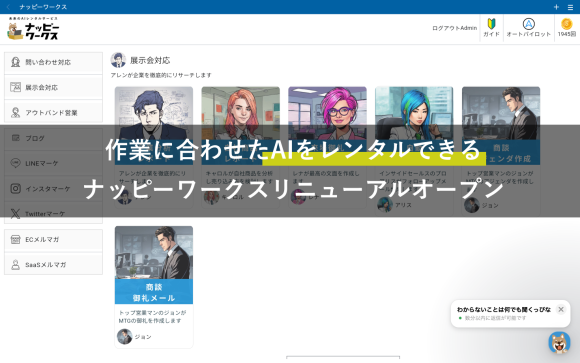Click the headset icon beside 問い合わせ対応
This screenshot has width=580, height=363.
pyautogui.click(x=16, y=62)
